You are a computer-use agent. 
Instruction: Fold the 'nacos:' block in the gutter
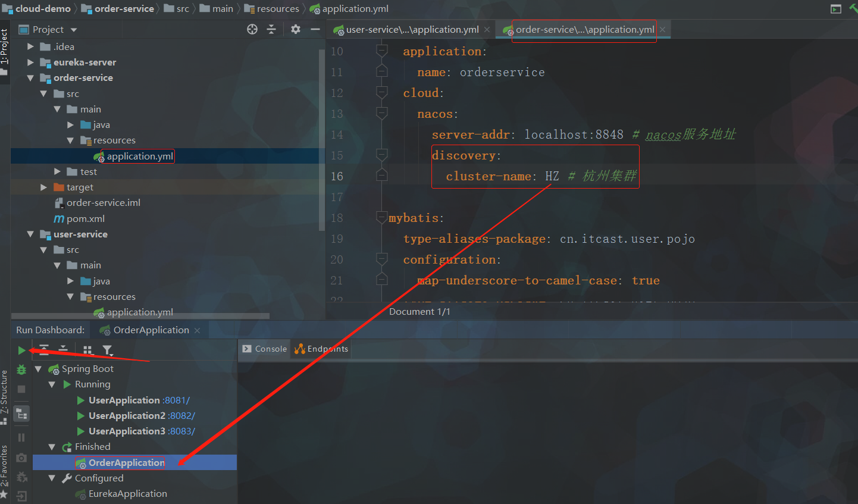(382, 114)
